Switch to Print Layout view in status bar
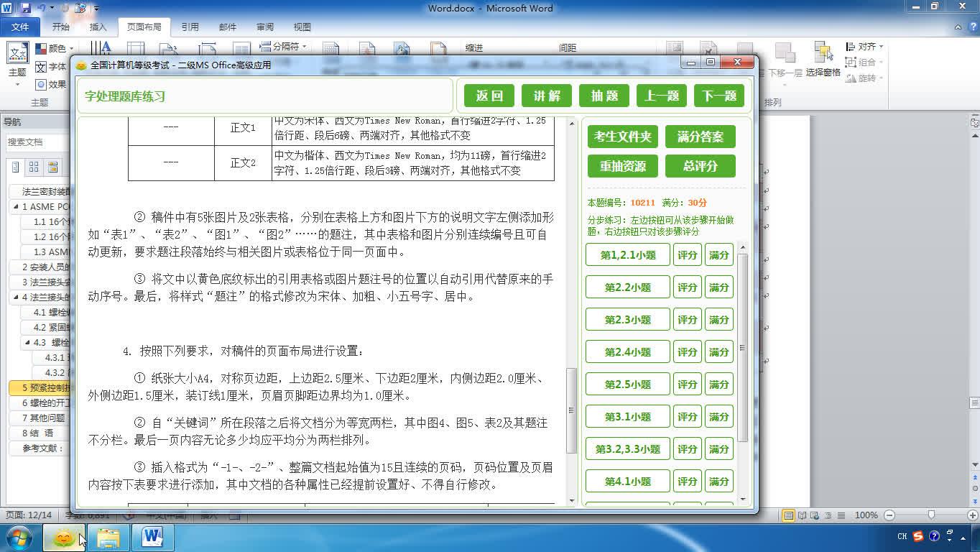This screenshot has height=552, width=980. tap(790, 515)
